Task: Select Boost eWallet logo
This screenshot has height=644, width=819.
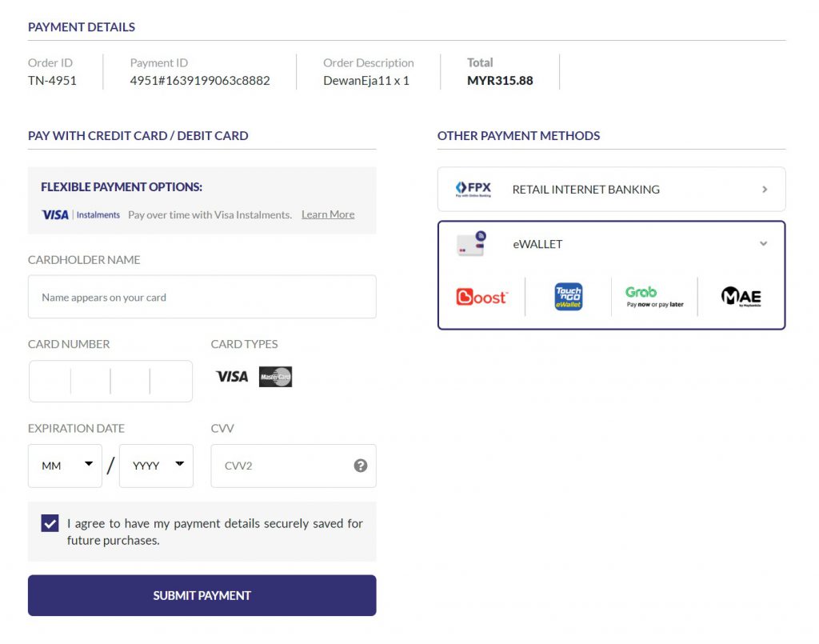Action: pos(481,297)
